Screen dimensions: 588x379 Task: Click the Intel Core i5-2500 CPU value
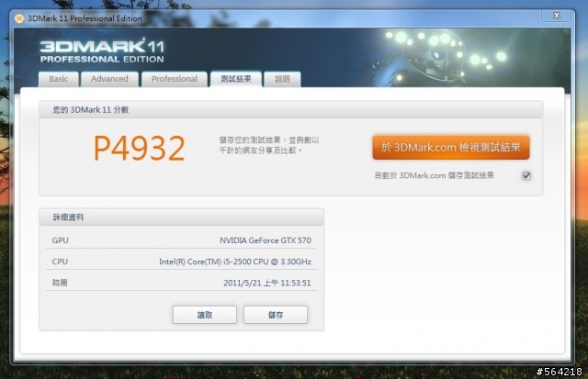click(235, 262)
